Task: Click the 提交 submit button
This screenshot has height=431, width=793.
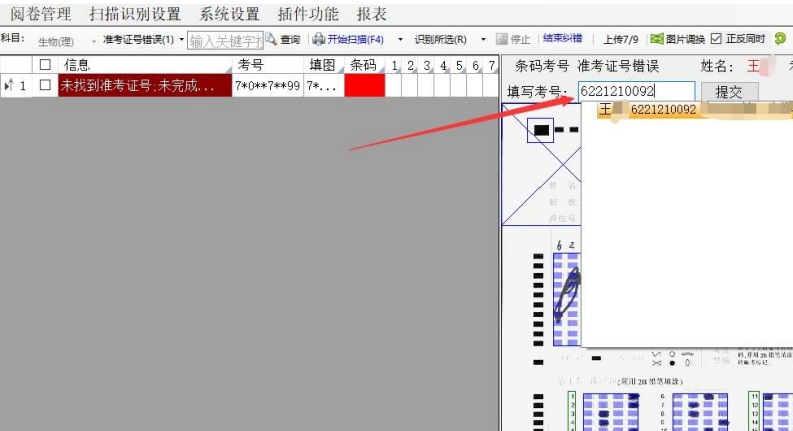Action: tap(729, 92)
